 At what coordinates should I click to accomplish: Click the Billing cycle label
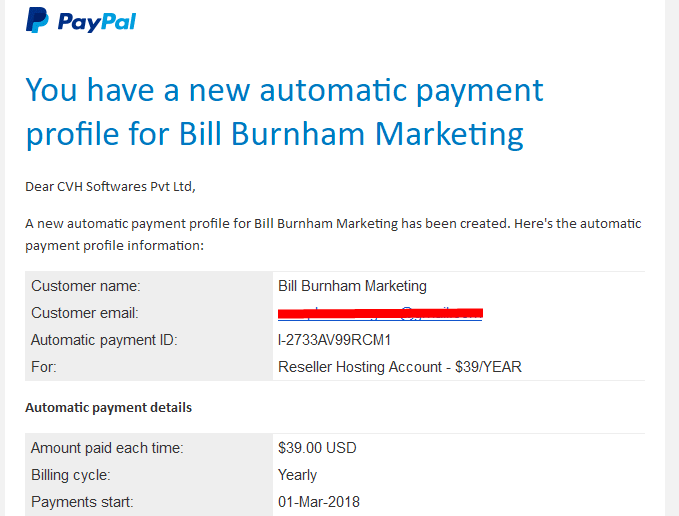coord(71,475)
